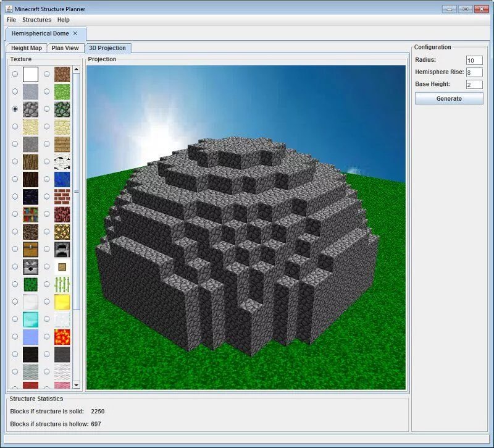Close the Hemispherical Dome tab
The height and width of the screenshot is (448, 494).
75,33
